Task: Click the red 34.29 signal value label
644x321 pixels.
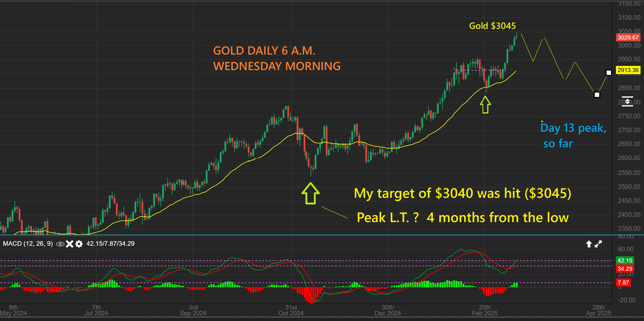Action: [x=625, y=269]
